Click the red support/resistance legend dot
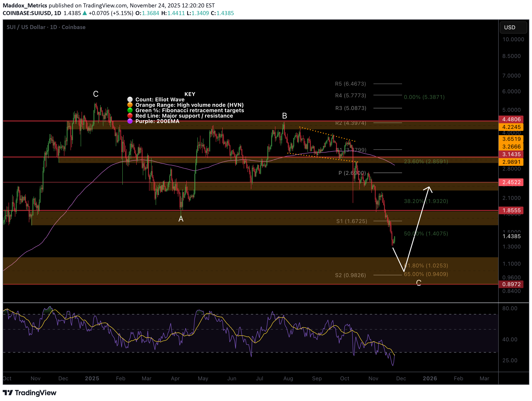Image resolution: width=532 pixels, height=401 pixels. 130,116
